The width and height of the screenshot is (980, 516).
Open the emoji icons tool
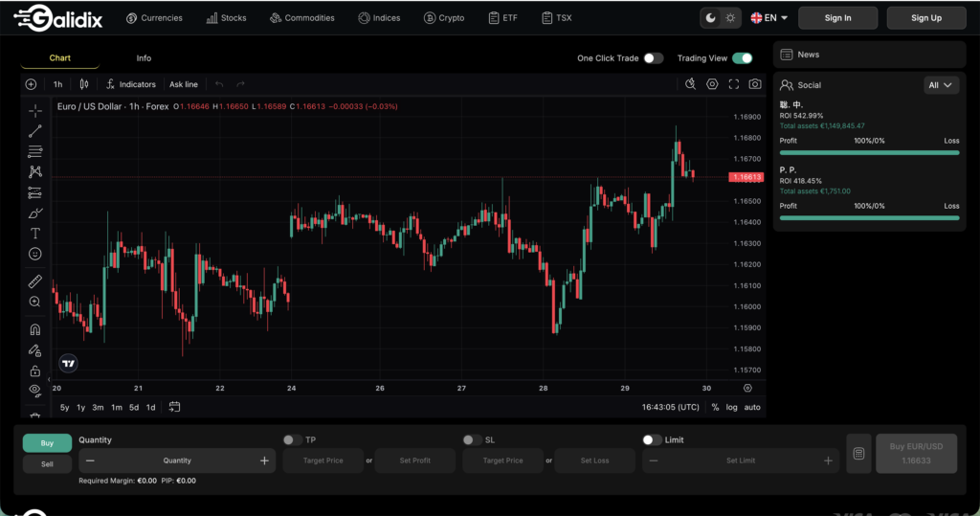click(35, 254)
